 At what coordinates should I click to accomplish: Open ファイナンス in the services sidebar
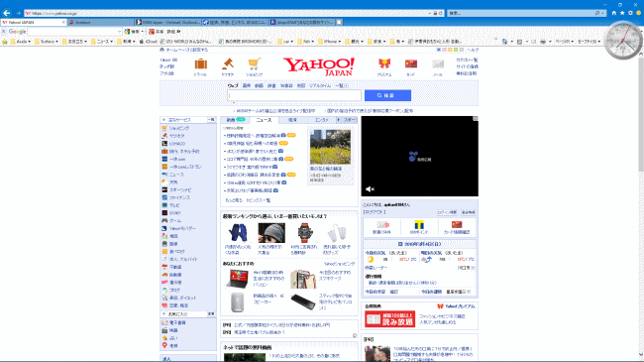coord(179,197)
